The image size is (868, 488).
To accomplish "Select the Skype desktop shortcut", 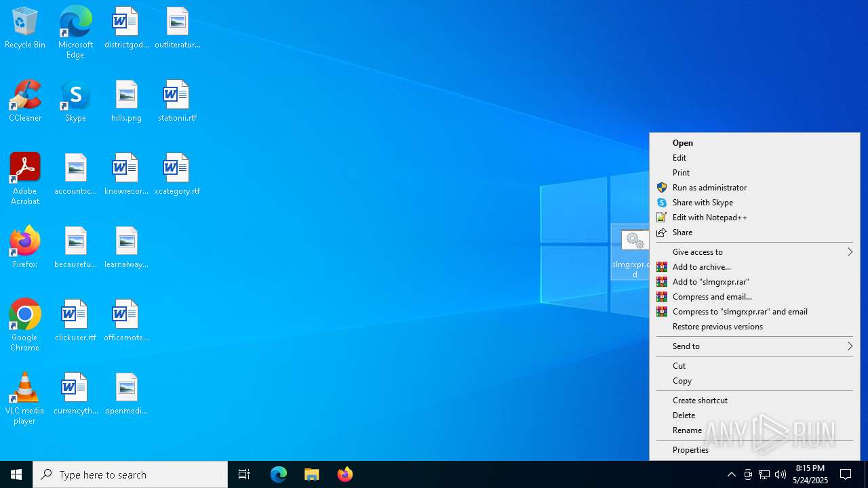I will coord(75,102).
